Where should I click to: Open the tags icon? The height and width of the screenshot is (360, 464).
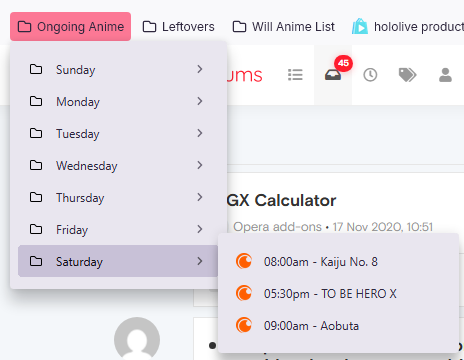point(407,75)
